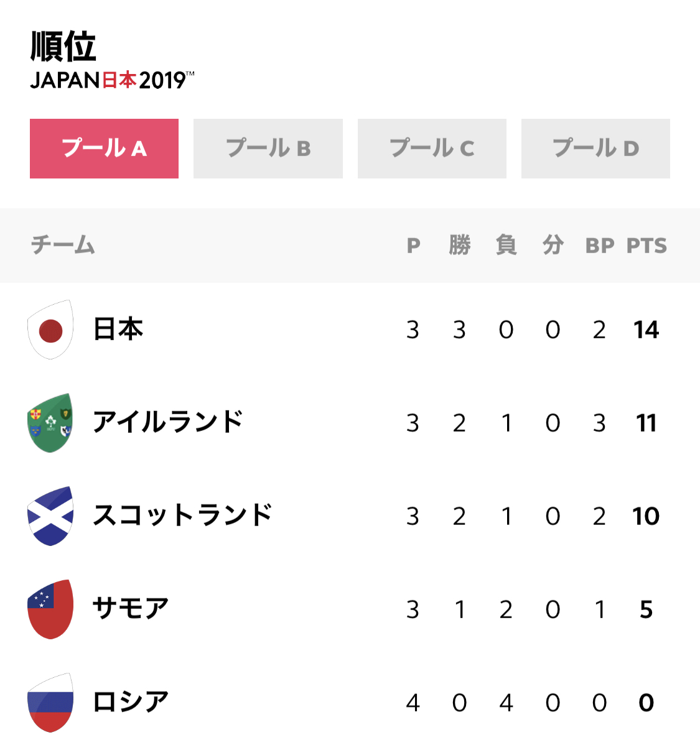The height and width of the screenshot is (745, 700).
Task: Open the 日本 team name link
Action: click(x=118, y=329)
